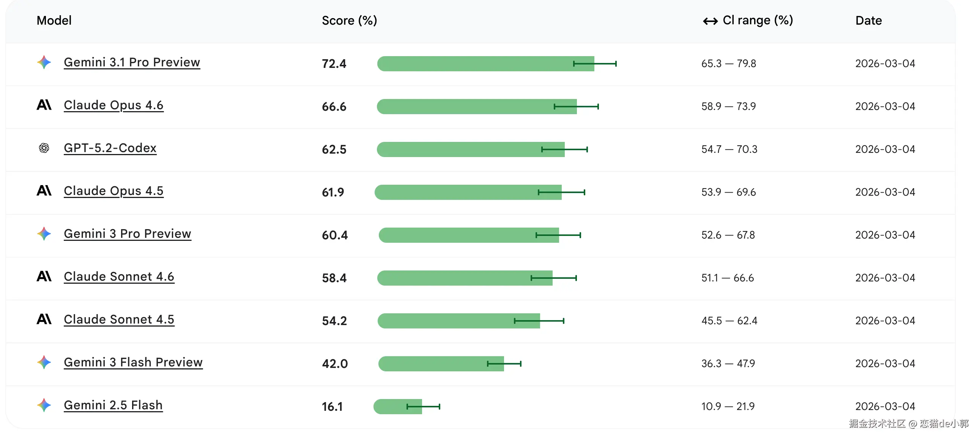
Task: Open the Claude Sonnet 4.5 model link
Action: coord(119,319)
